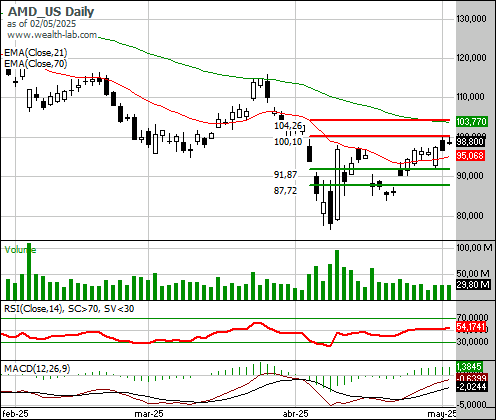Click the 104,26 resistance level label
Screen dimensions: 496x420
coord(288,126)
